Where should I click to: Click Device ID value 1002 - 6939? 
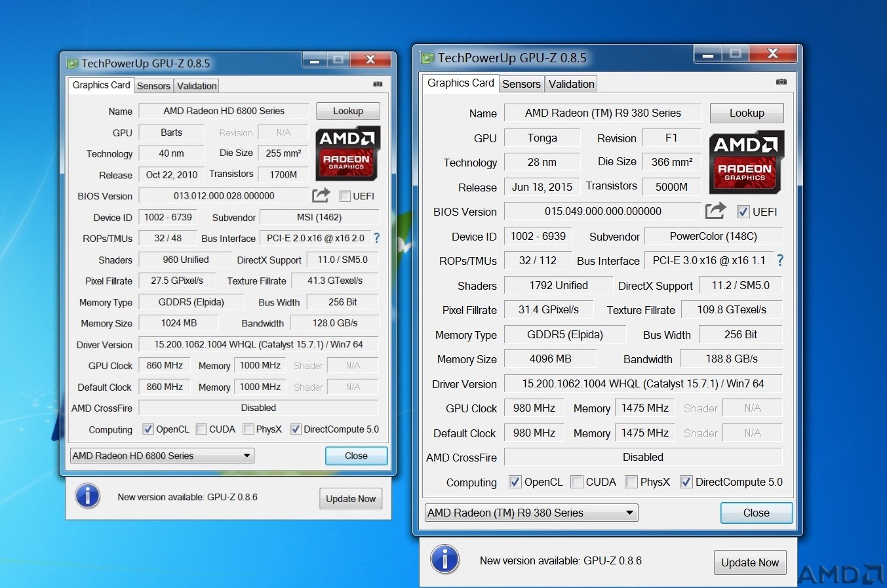tap(538, 236)
